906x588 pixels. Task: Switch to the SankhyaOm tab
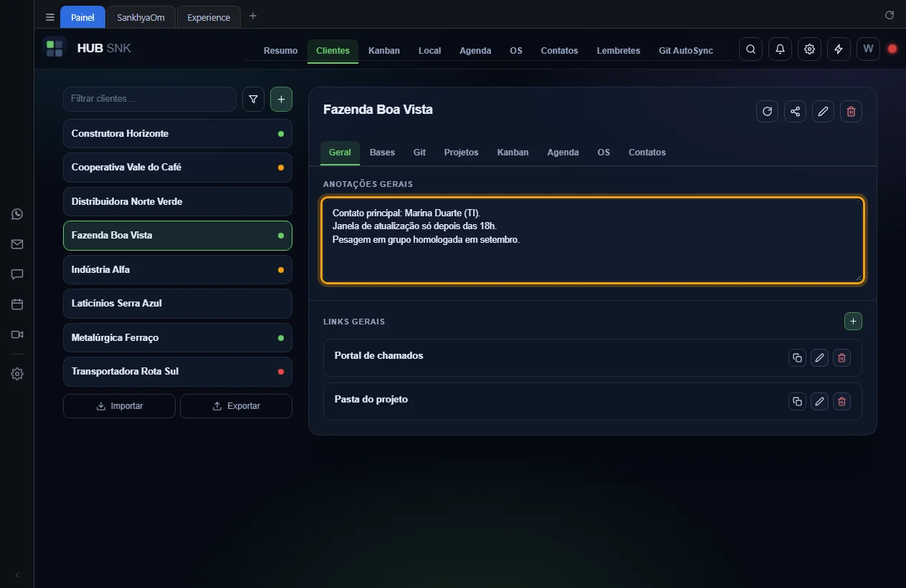coord(140,17)
